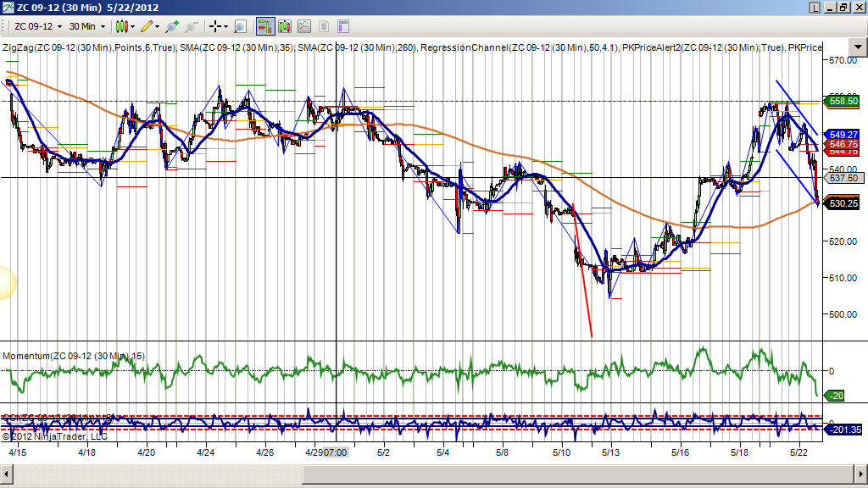Toggle the Chart Trader panel button
The image size is (868, 488).
[x=265, y=26]
